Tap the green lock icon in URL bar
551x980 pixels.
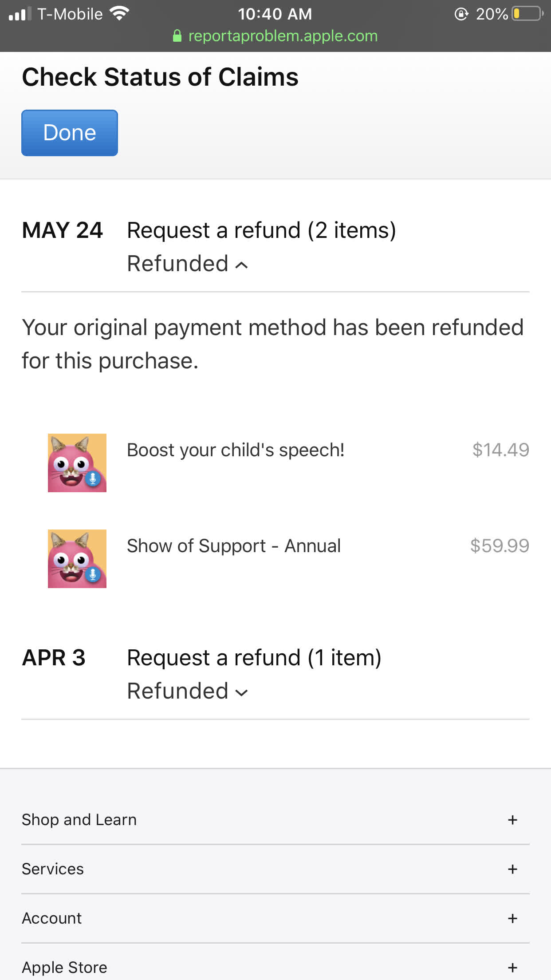click(x=177, y=36)
